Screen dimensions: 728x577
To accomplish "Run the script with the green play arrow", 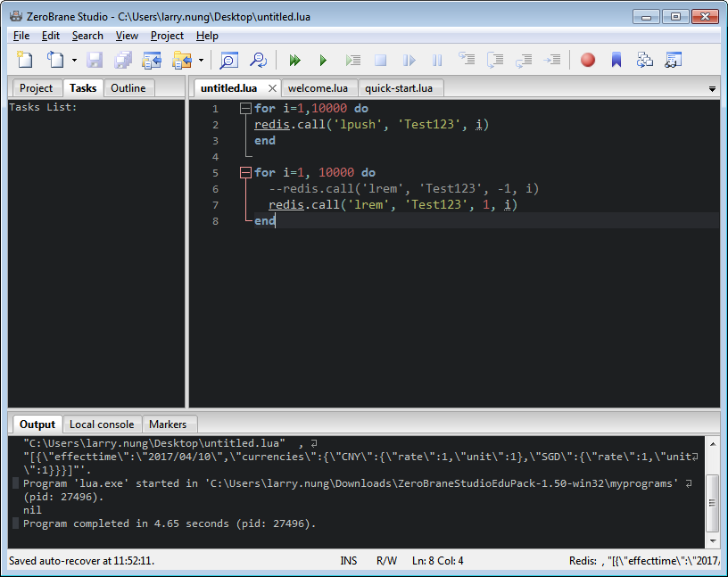I will [323, 60].
